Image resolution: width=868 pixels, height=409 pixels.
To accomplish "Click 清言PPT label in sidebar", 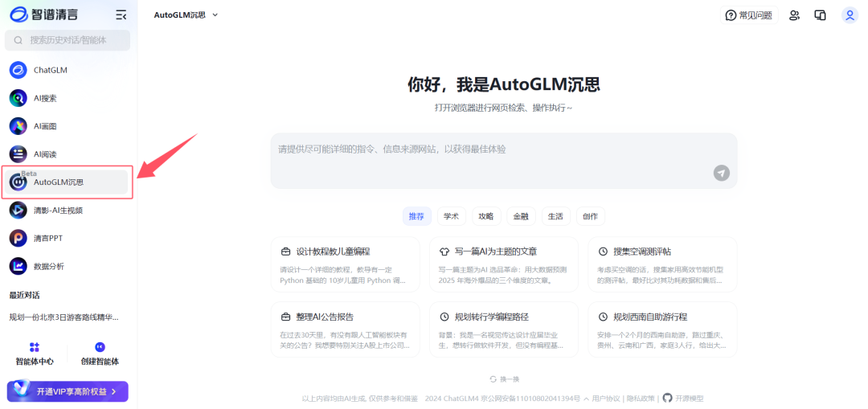I will (x=48, y=239).
